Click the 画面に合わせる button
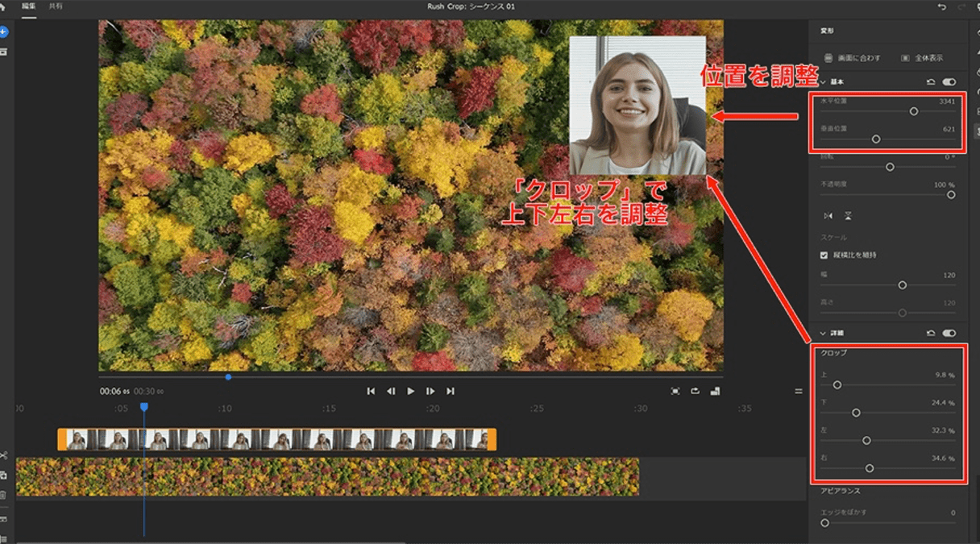Image resolution: width=980 pixels, height=544 pixels. (x=852, y=57)
